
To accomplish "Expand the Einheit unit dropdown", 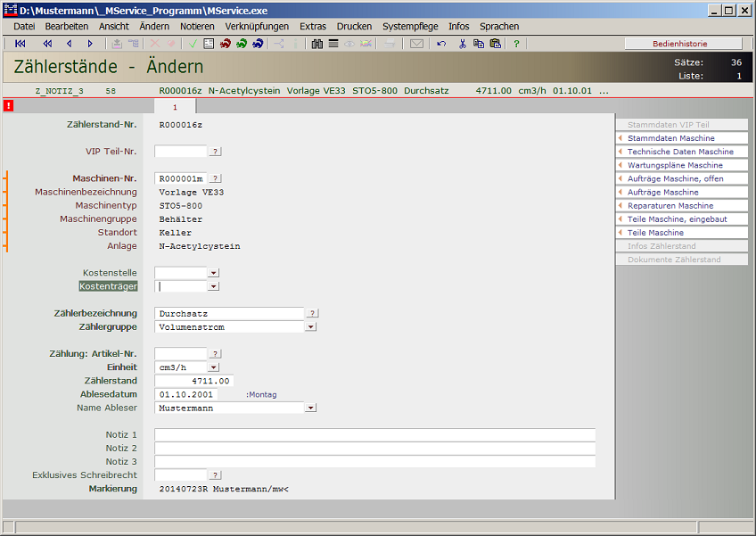I will click(213, 367).
